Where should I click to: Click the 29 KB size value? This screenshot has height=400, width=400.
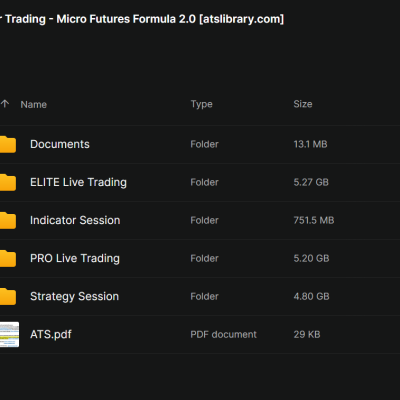point(307,334)
